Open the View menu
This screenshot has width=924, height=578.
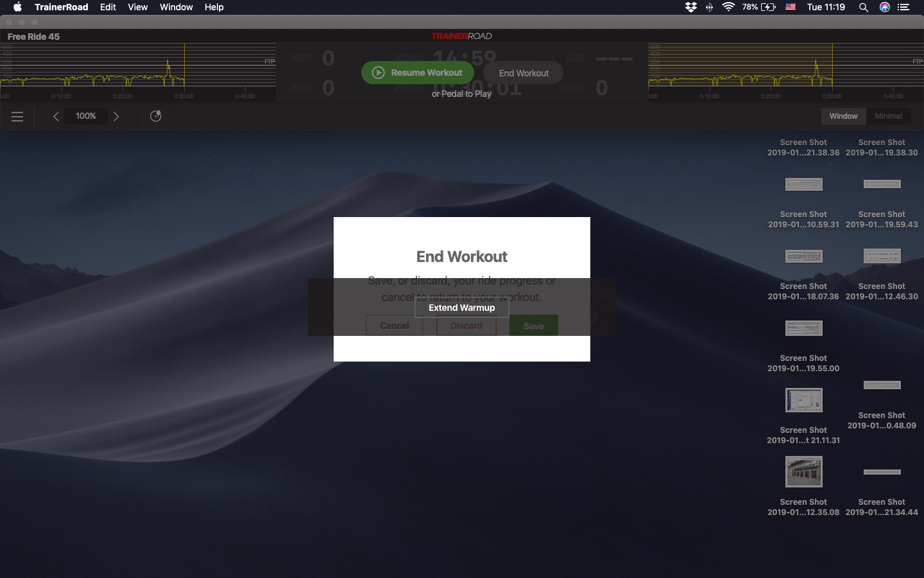pos(138,7)
